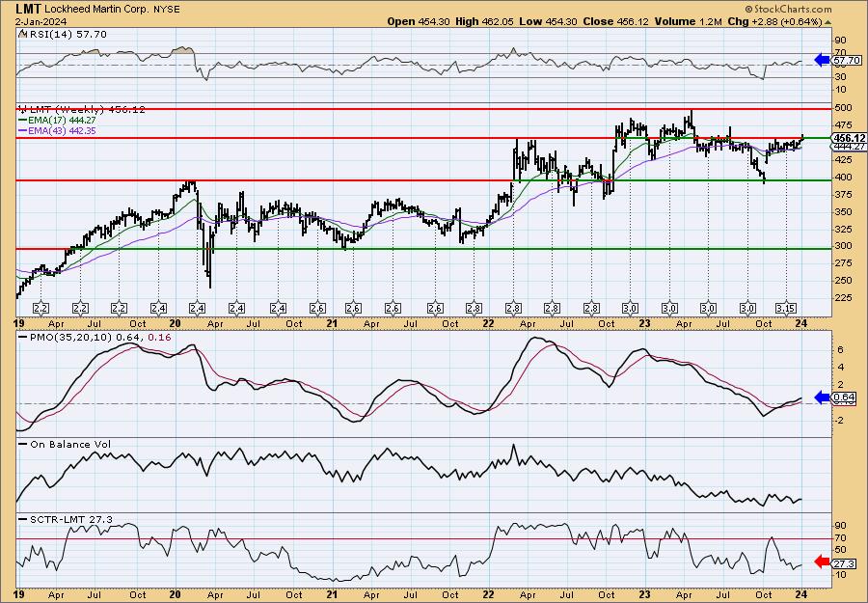
Task: Click the 6 label on the PMO axis
Action: point(840,349)
